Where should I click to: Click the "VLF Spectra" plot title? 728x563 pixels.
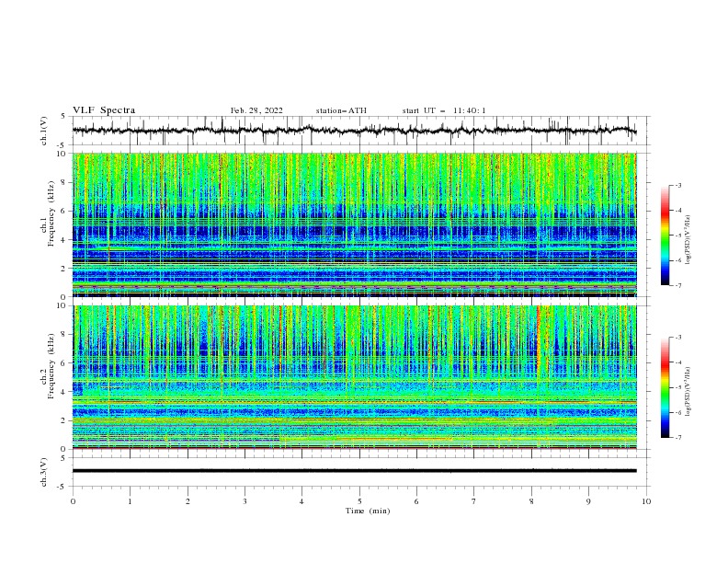pyautogui.click(x=104, y=110)
